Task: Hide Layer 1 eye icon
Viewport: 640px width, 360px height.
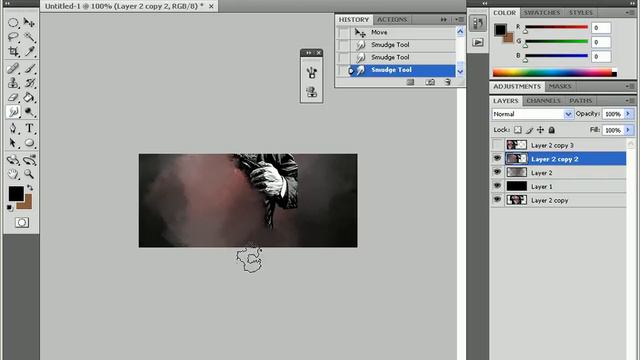Action: coord(497,186)
